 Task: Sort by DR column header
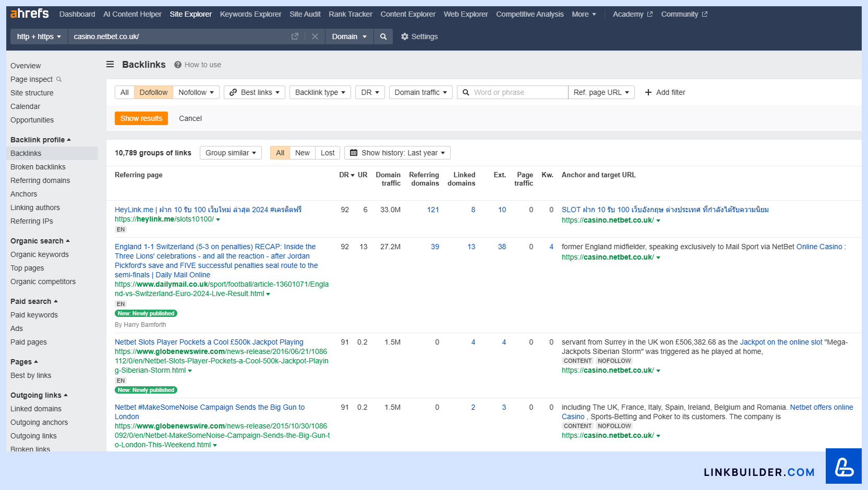[346, 175]
